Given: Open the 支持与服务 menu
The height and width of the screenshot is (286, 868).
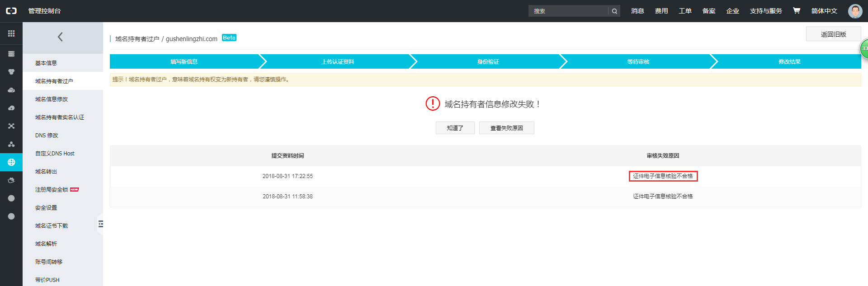Looking at the screenshot, I should point(766,11).
